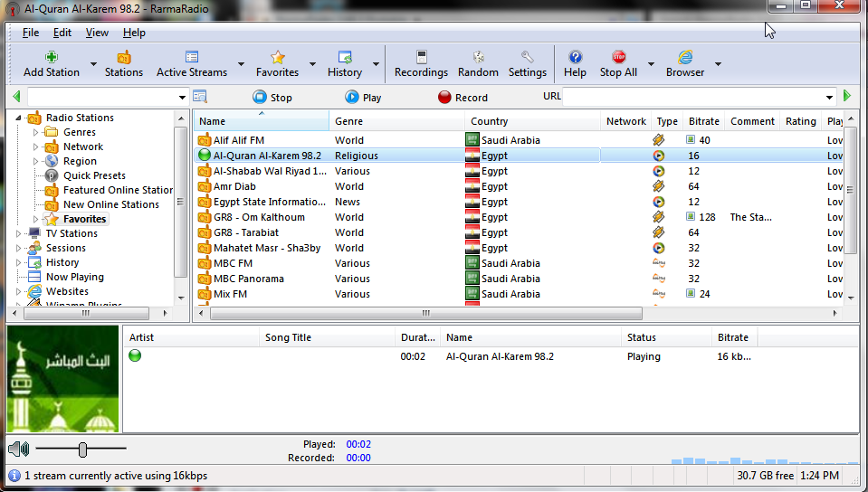Select Quick Presets in the tree
The height and width of the screenshot is (492, 868).
tap(95, 175)
